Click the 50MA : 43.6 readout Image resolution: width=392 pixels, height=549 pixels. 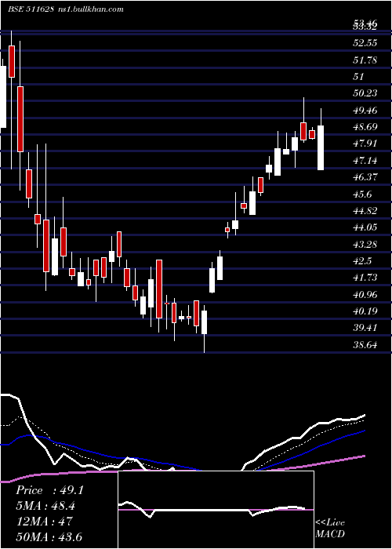click(x=49, y=536)
